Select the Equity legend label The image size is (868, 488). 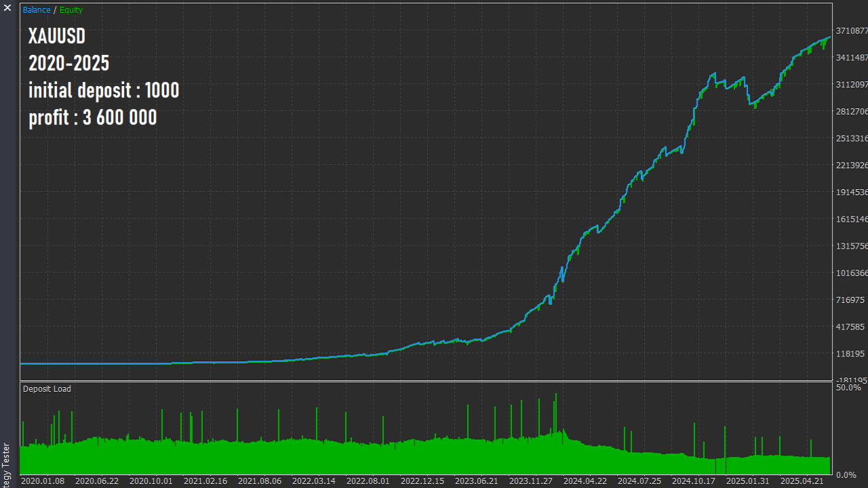pos(71,10)
